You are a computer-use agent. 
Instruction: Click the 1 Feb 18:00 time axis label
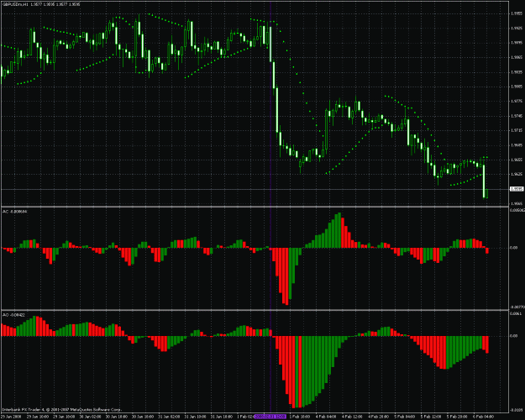(x=299, y=417)
